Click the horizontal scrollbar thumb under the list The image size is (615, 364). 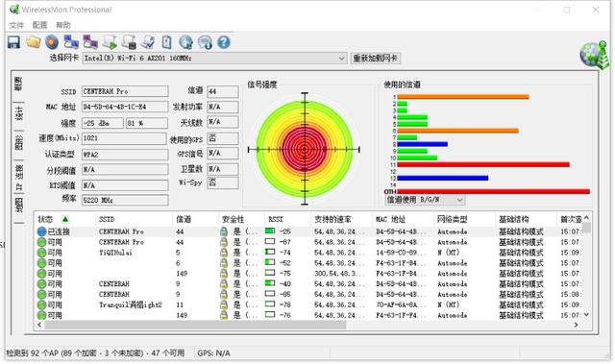[195, 325]
